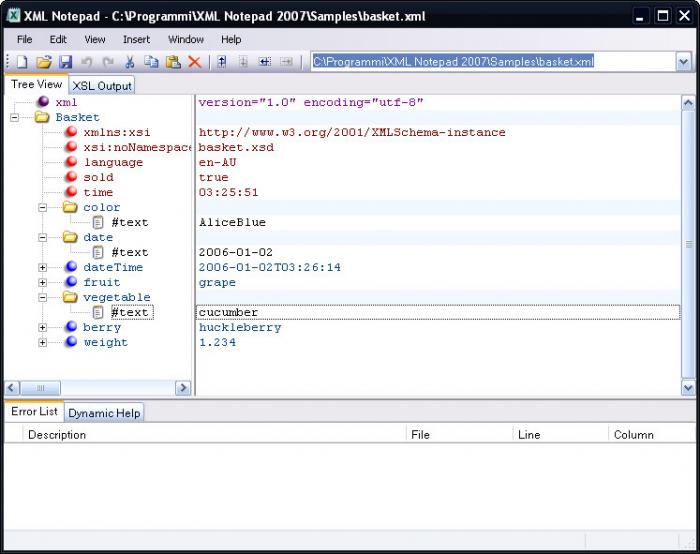Select the purple xml declaration node icon

pos(43,102)
